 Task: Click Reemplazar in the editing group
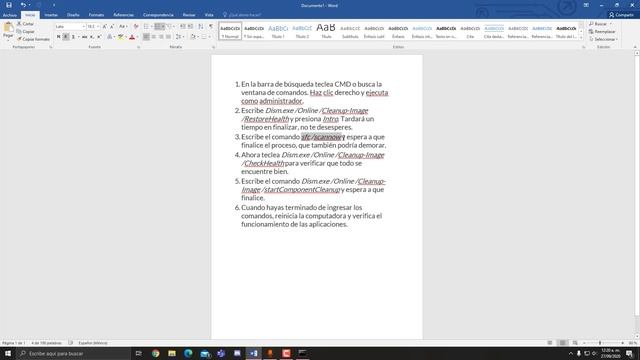click(x=602, y=31)
